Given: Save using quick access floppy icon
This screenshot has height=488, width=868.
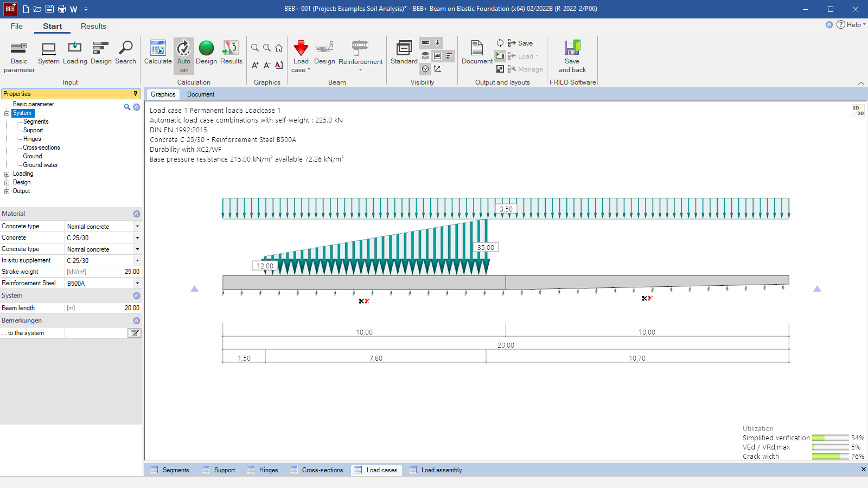Looking at the screenshot, I should click(49, 9).
